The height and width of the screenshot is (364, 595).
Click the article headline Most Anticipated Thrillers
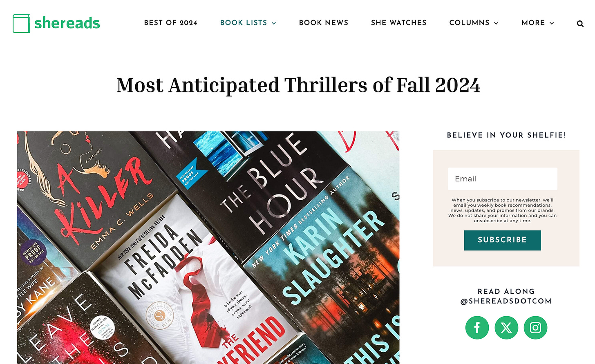point(298,85)
